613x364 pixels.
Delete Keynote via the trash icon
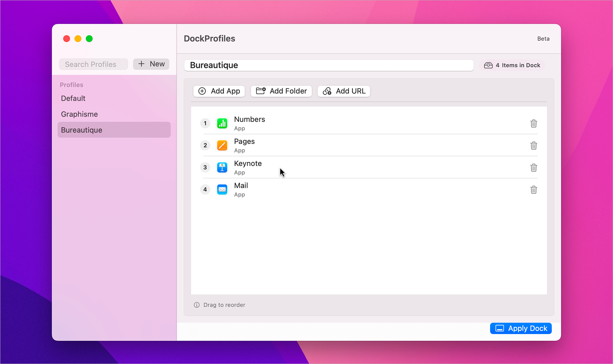534,168
